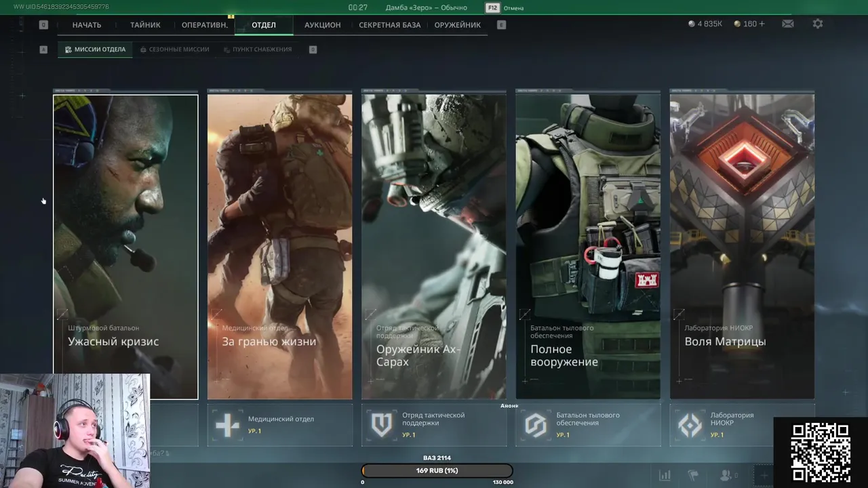Select the ОТДЕЛ tab
Viewport: 868px width, 488px height.
[x=264, y=25]
